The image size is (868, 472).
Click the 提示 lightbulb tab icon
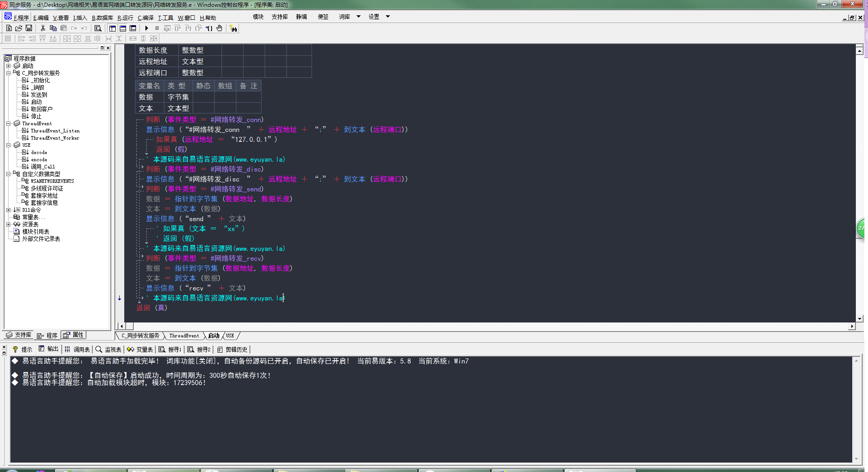click(15, 349)
